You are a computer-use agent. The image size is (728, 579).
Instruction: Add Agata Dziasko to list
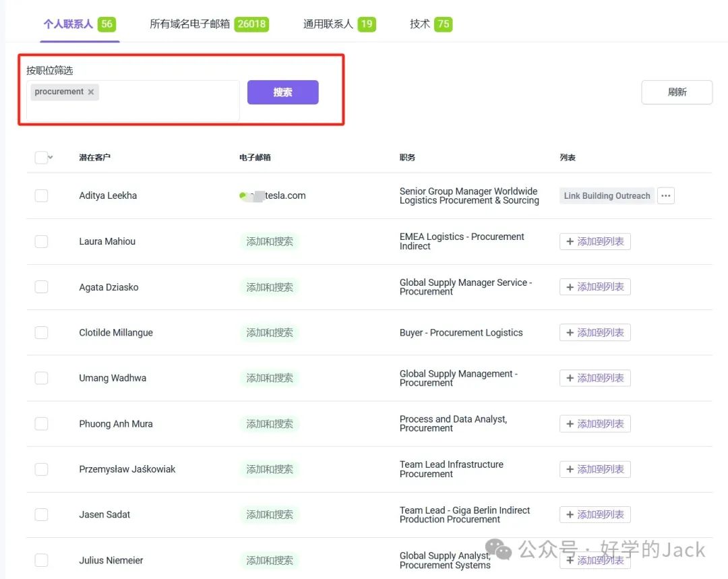(595, 287)
